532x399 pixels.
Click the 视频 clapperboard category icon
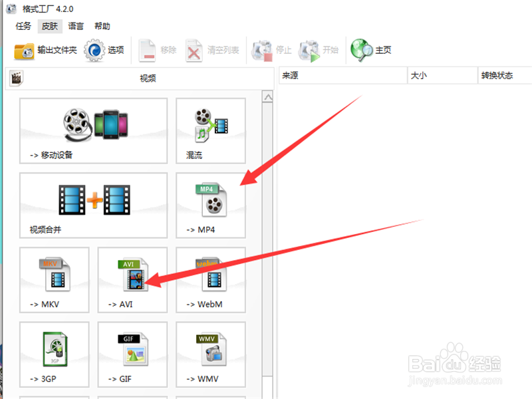click(16, 78)
